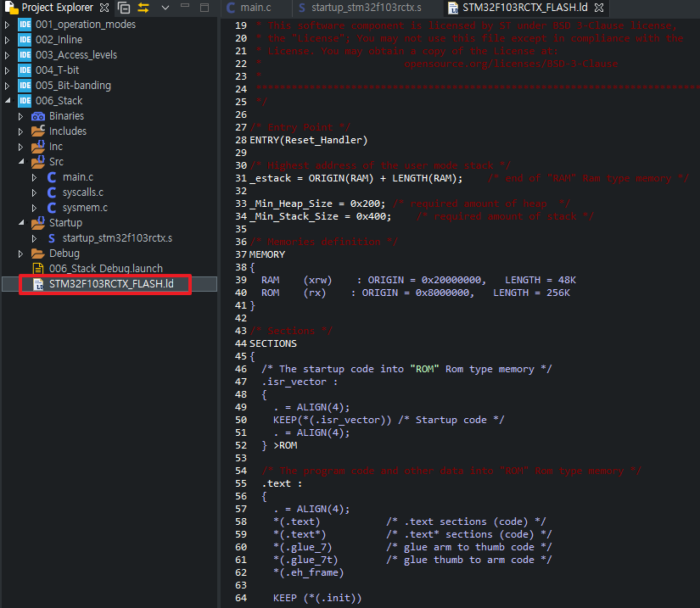Collapse the 006_Stack project tree
The image size is (700, 608).
[8, 101]
